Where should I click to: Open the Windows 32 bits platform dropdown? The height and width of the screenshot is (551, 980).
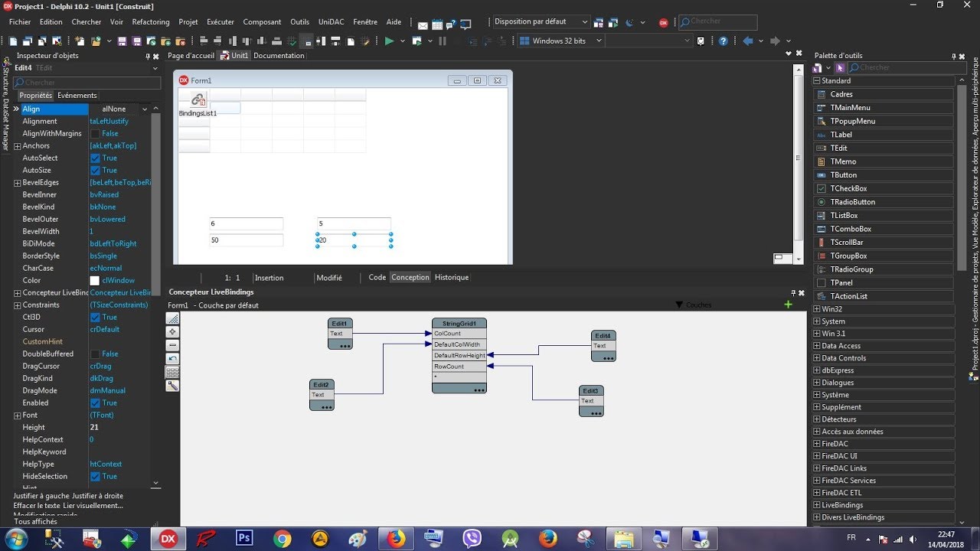(561, 41)
